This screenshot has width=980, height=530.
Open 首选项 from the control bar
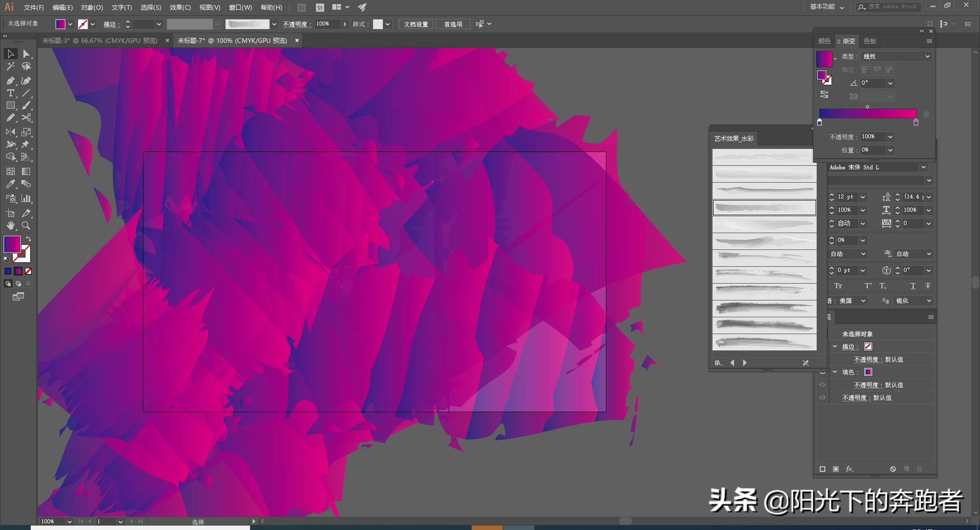pos(452,24)
